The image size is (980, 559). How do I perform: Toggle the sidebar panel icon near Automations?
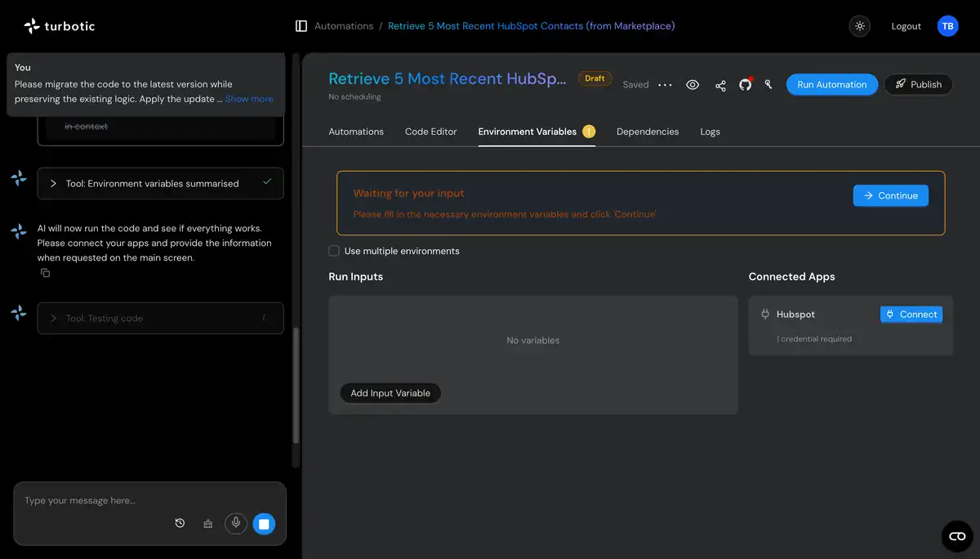coord(301,26)
